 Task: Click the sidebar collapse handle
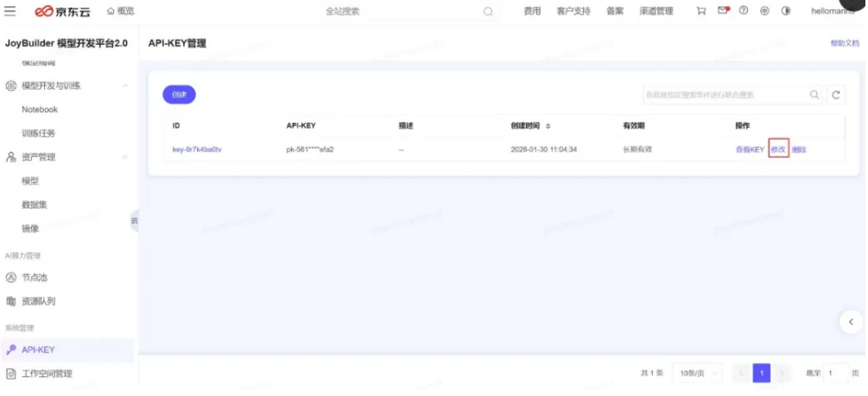(134, 221)
